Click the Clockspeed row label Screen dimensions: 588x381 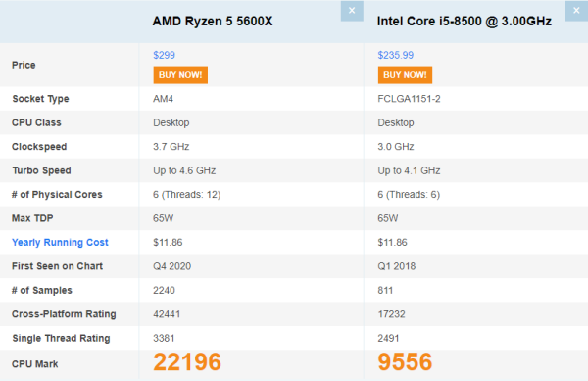click(39, 147)
